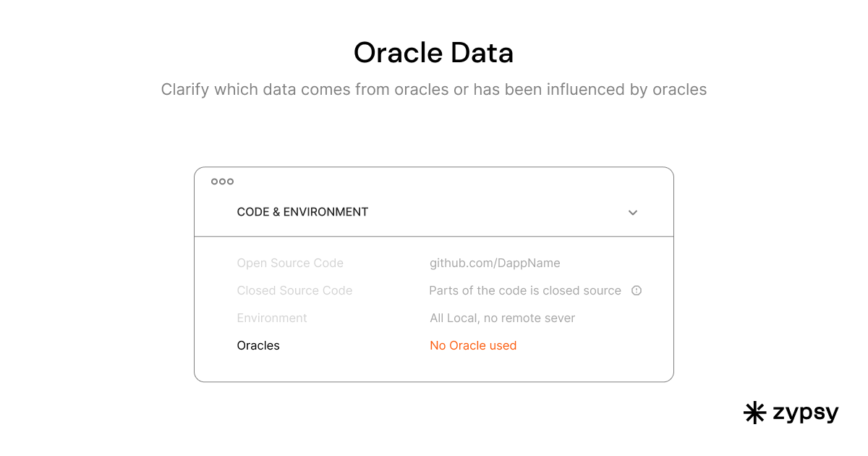Click 'All Local, no remote sever' value
This screenshot has height=456, width=868.
click(503, 318)
